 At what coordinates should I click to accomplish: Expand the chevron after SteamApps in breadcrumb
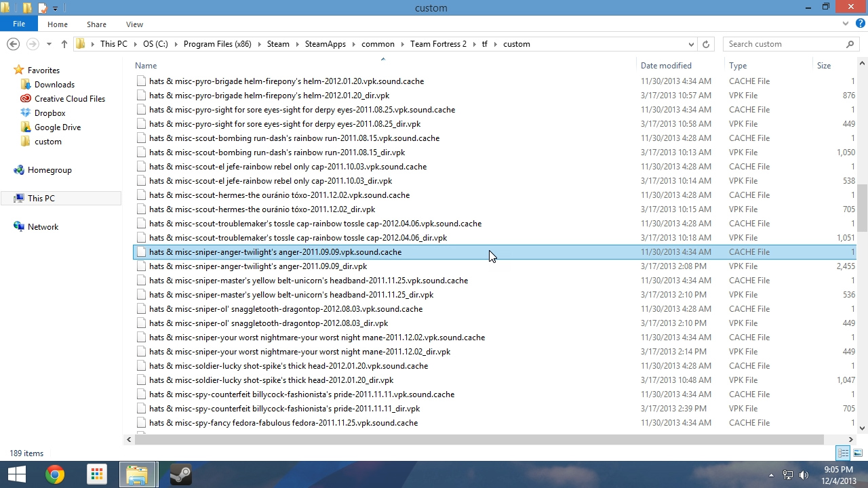tap(353, 44)
